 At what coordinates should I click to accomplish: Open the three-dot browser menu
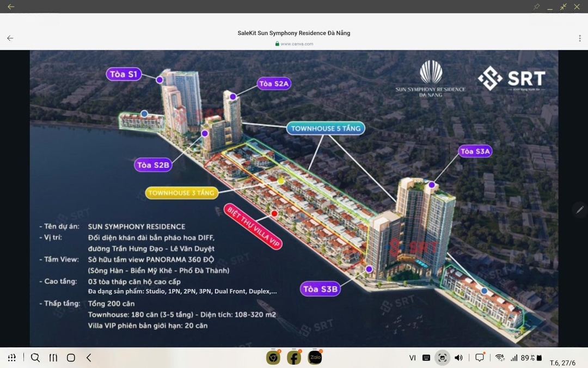click(580, 38)
